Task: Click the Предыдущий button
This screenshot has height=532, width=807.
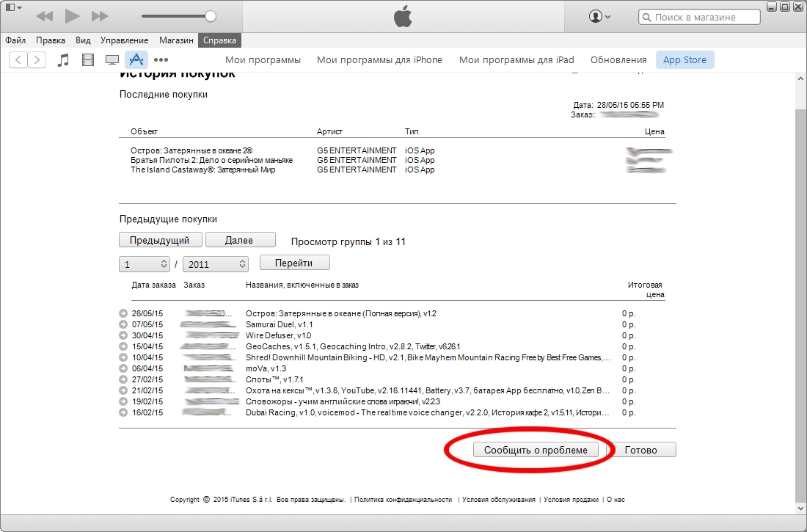Action: coord(160,240)
